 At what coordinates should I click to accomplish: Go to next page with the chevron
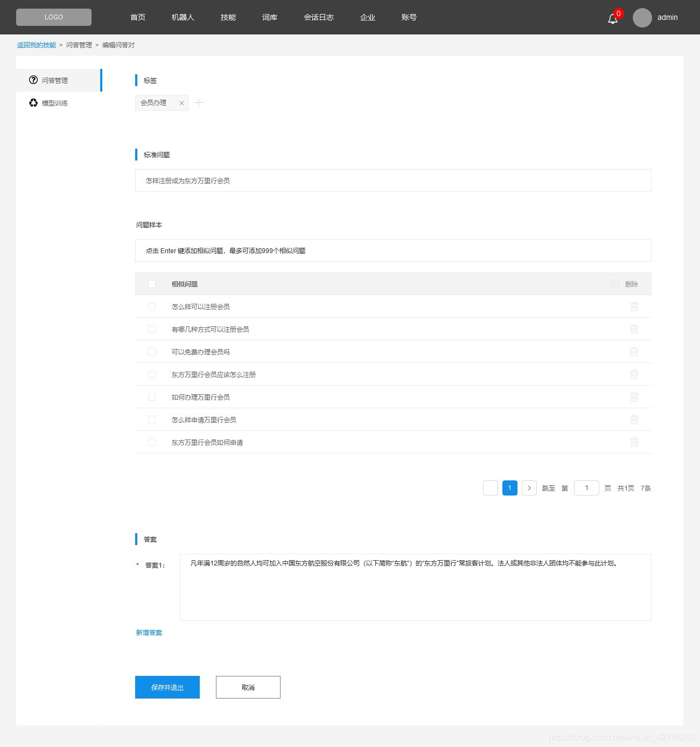coord(529,488)
